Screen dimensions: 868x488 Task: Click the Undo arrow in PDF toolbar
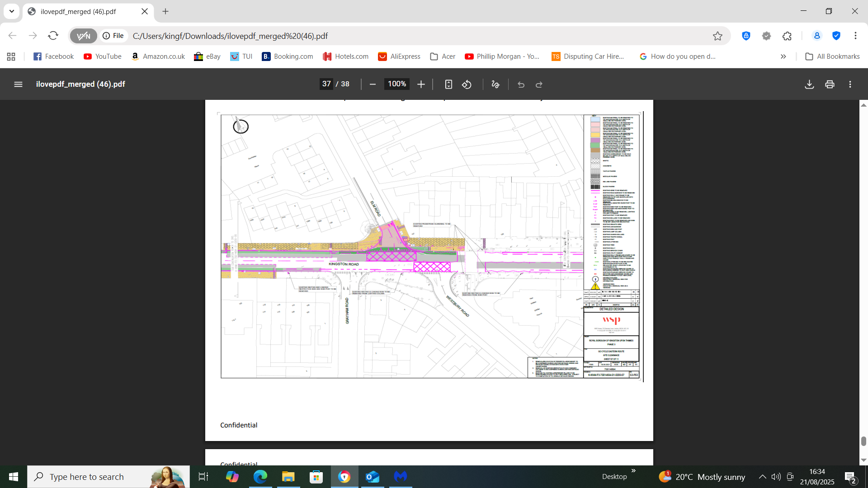pos(521,84)
